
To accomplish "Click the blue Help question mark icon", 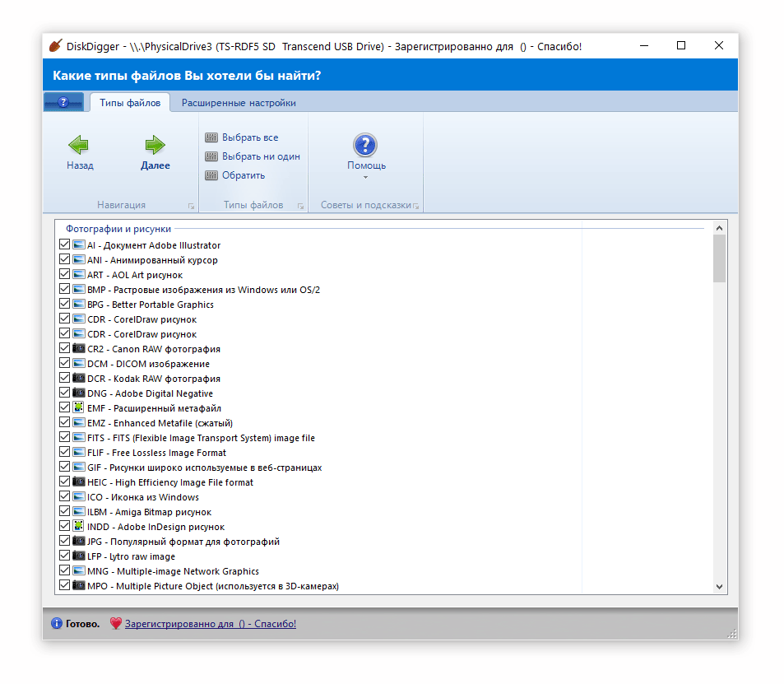I will 365,146.
